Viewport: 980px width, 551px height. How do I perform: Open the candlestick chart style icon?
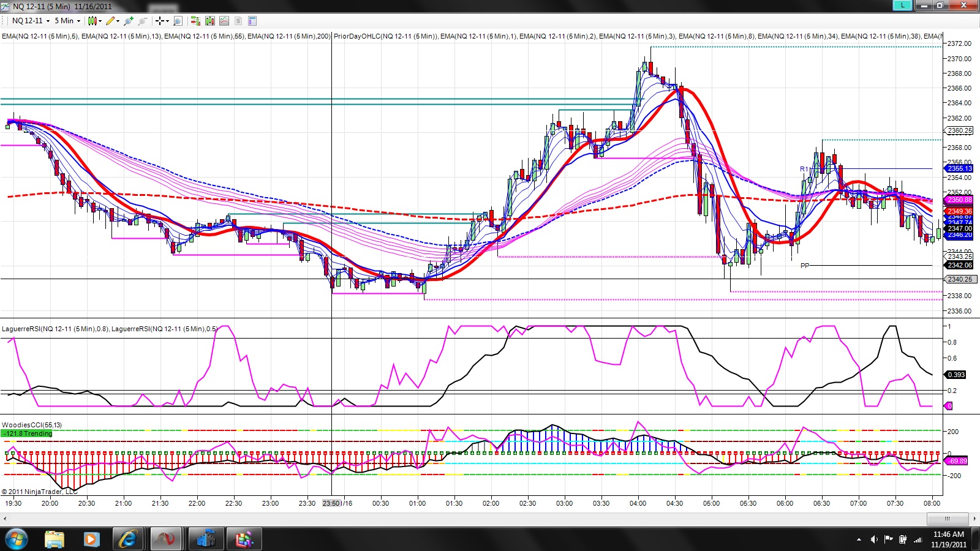pyautogui.click(x=92, y=21)
